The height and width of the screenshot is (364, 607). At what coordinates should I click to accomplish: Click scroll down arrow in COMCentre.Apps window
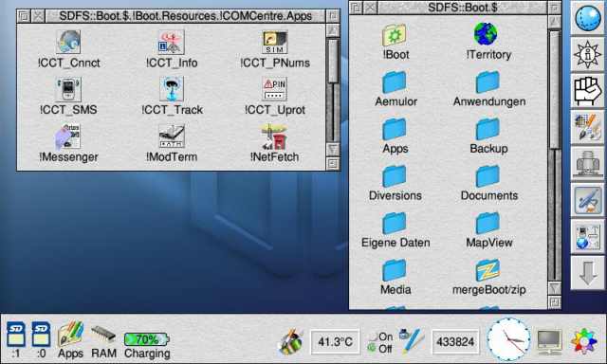pos(333,150)
